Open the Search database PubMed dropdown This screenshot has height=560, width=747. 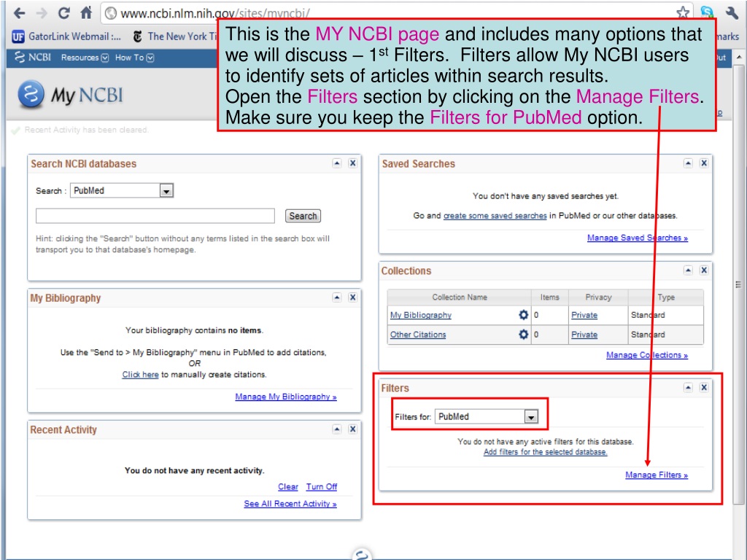pos(122,190)
